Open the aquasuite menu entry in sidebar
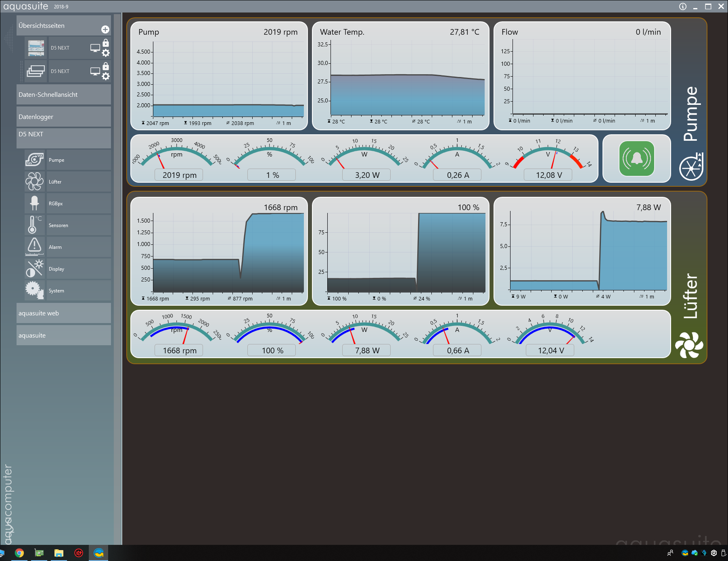 pyautogui.click(x=63, y=336)
